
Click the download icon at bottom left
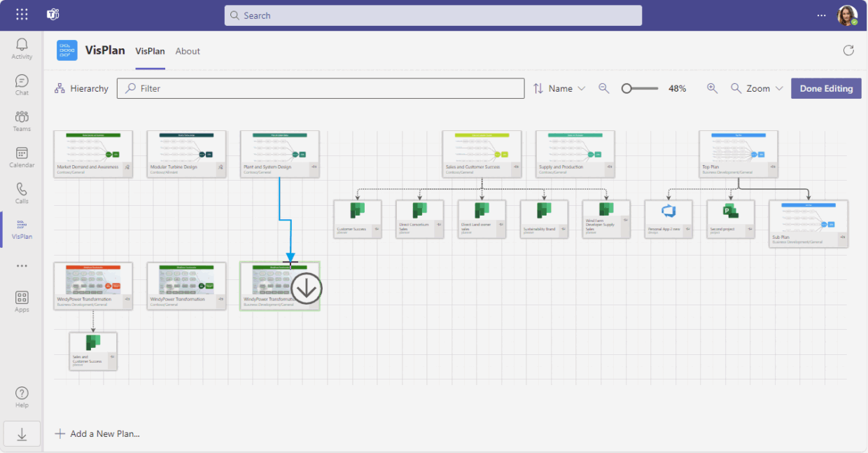click(22, 433)
